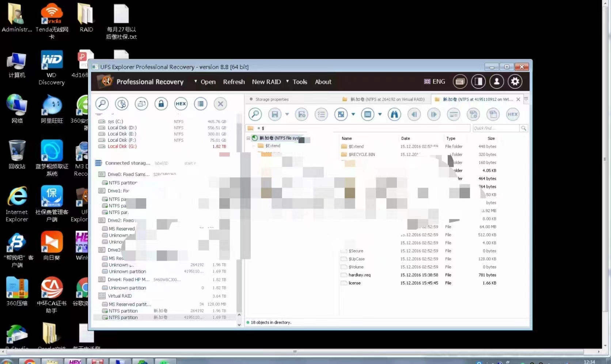Image resolution: width=611 pixels, height=364 pixels.
Task: Click the disk-and-clock scan icon in storage toolbar
Action: click(x=122, y=104)
